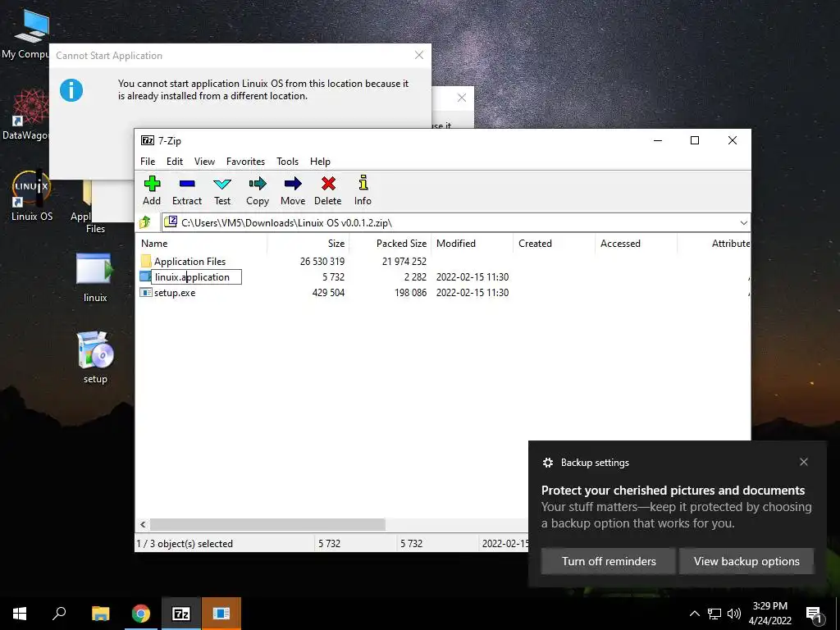840x630 pixels.
Task: Click the Test toolbar icon
Action: pyautogui.click(x=222, y=190)
